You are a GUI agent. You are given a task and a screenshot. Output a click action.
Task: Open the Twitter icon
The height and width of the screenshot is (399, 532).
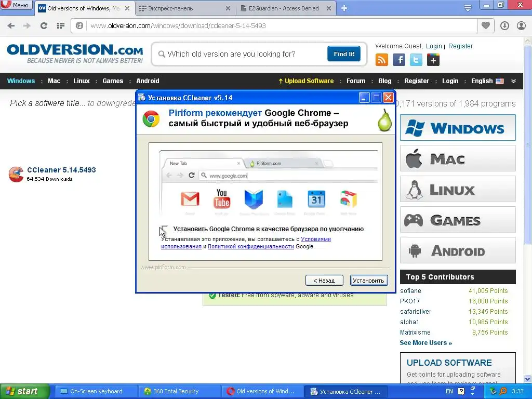(416, 60)
